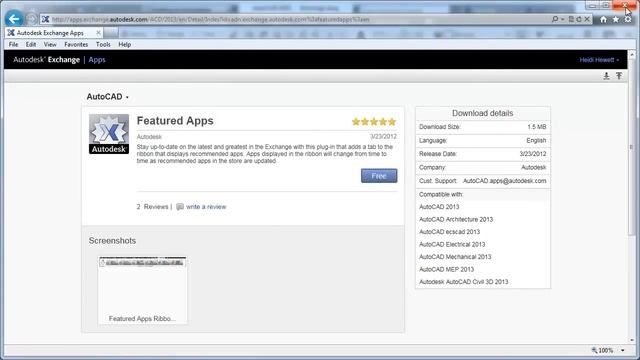Open the Tools menu
The height and width of the screenshot is (360, 640).
point(103,44)
